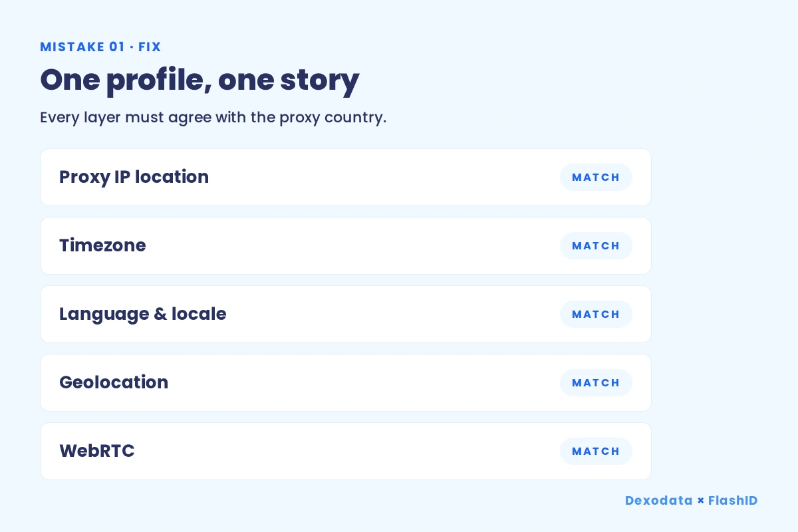
Task: Click the Geolocation row label
Action: [114, 382]
